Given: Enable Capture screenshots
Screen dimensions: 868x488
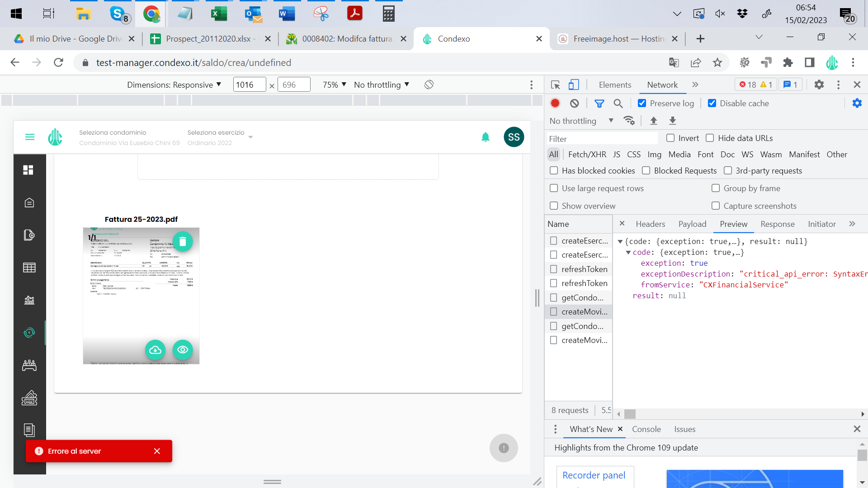Looking at the screenshot, I should [716, 206].
